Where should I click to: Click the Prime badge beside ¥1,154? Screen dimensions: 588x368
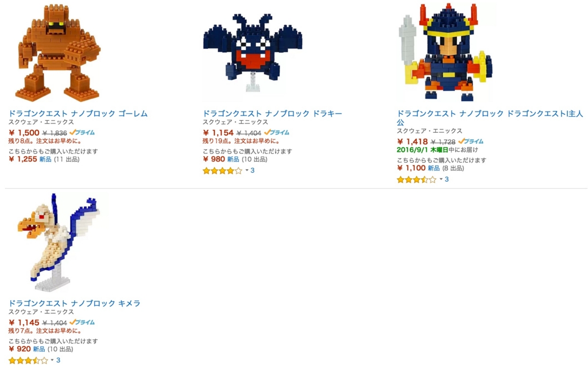coord(276,133)
